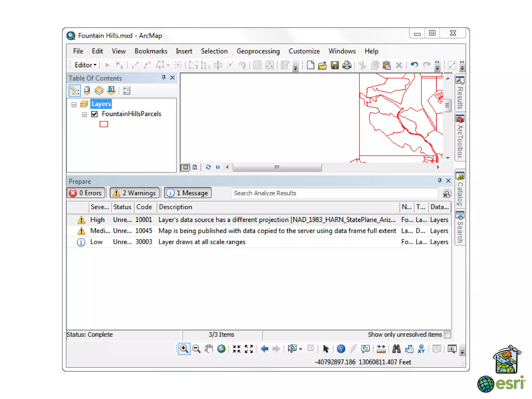Enable Show only unresolved items checkbox
532x399 pixels.
(x=447, y=335)
